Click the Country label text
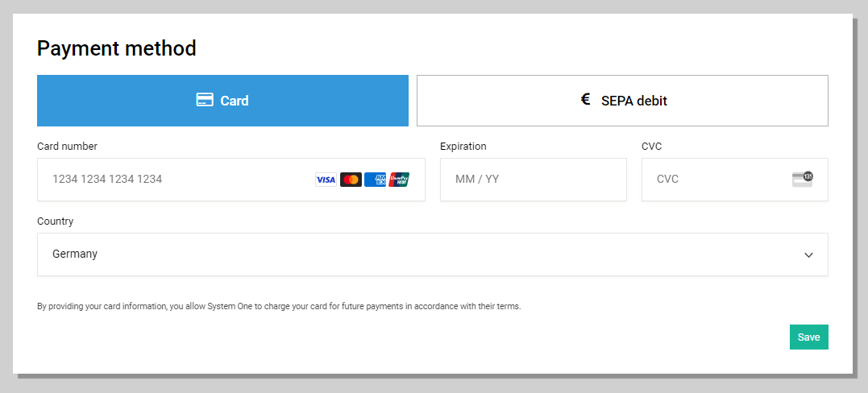The width and height of the screenshot is (868, 393). (x=56, y=221)
